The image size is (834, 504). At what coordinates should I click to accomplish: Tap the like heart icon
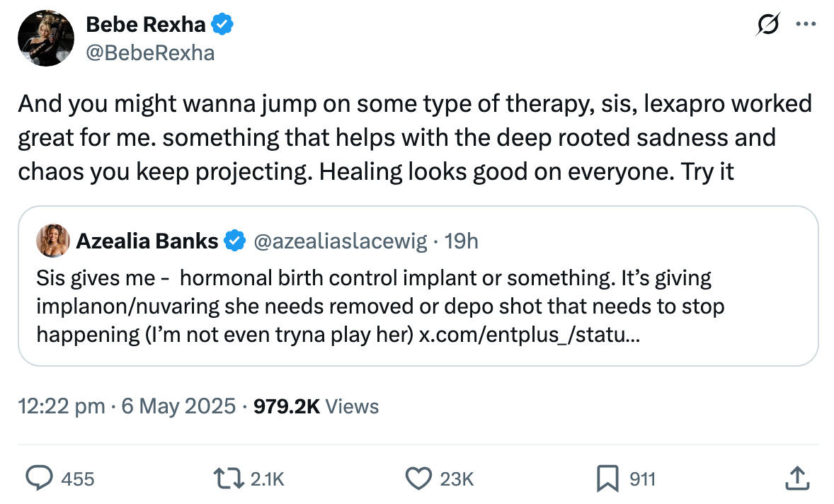click(419, 479)
